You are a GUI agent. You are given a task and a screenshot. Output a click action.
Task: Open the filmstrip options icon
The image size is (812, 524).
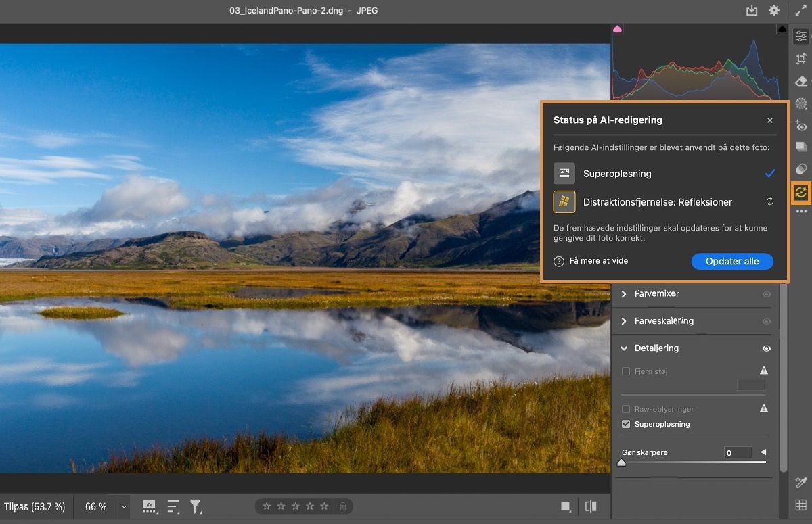click(x=150, y=506)
